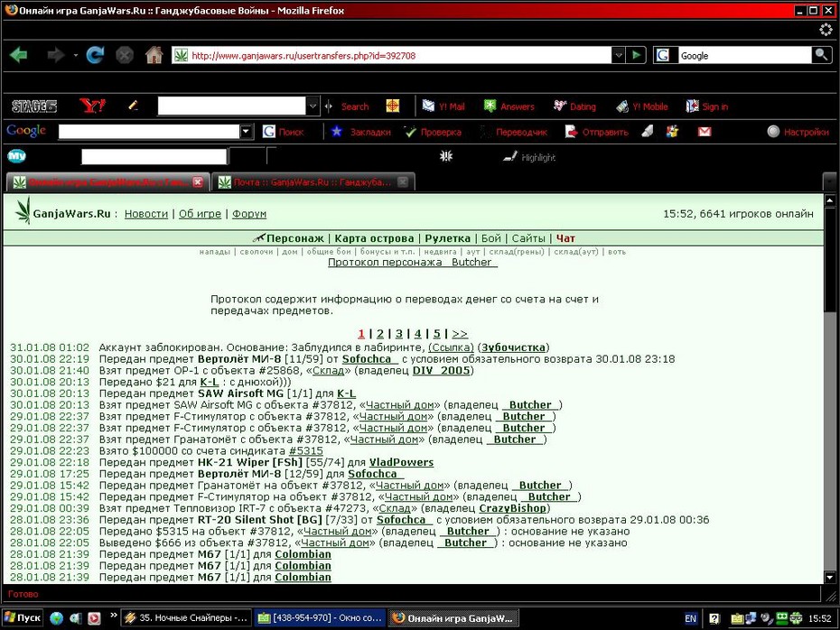
Task: Open the Новости link
Action: coord(146,214)
